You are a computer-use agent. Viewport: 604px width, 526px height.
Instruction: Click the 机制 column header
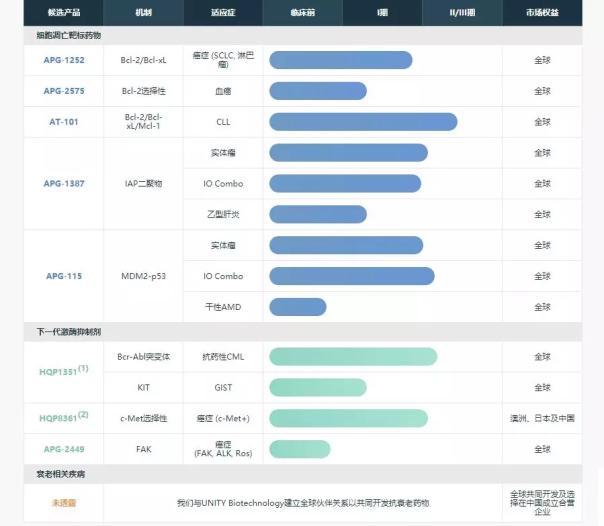pos(143,13)
